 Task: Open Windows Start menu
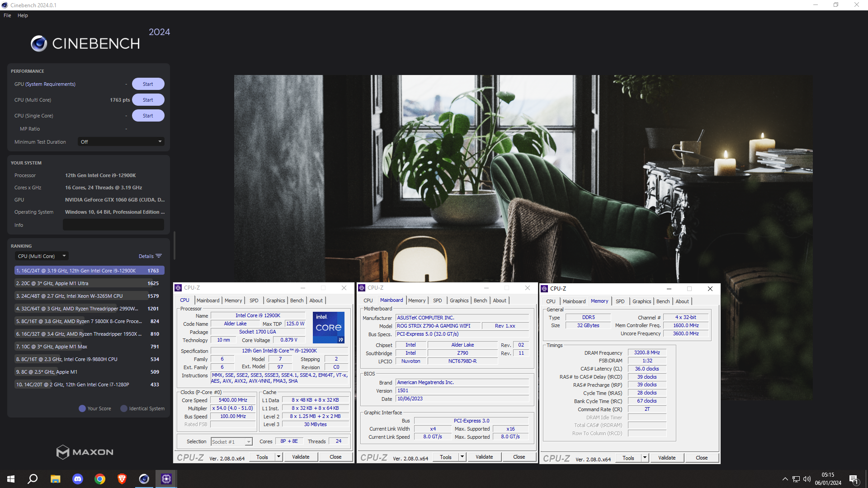[11, 479]
